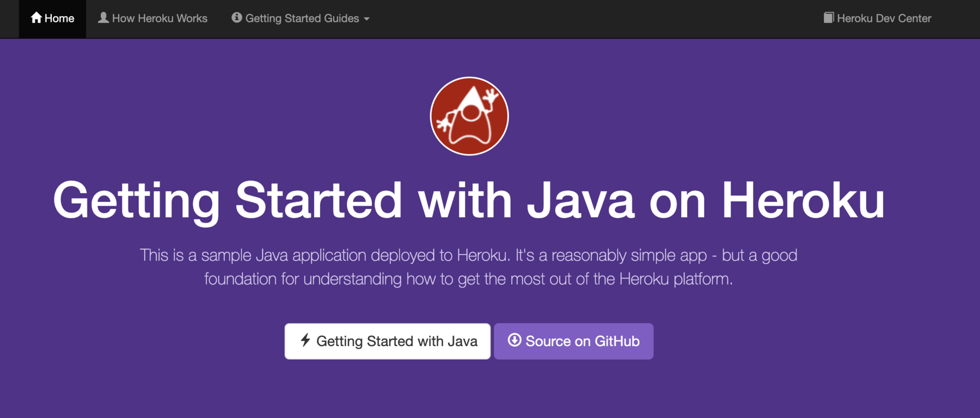Image resolution: width=980 pixels, height=418 pixels.
Task: Click the Getting Started with Java button
Action: [388, 341]
